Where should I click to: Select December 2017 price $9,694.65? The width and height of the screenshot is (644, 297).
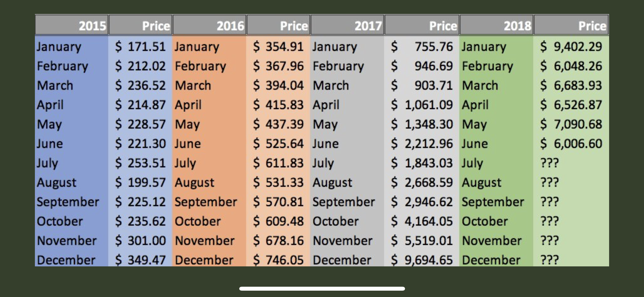pos(422,260)
